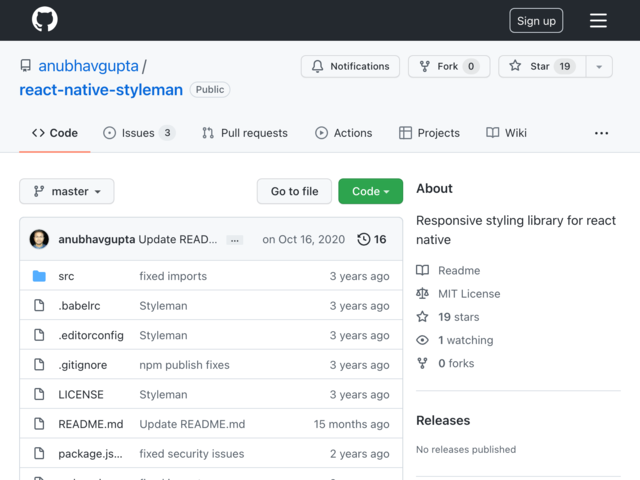The height and width of the screenshot is (480, 640).
Task: Open the hamburger navigation menu
Action: (x=598, y=20)
